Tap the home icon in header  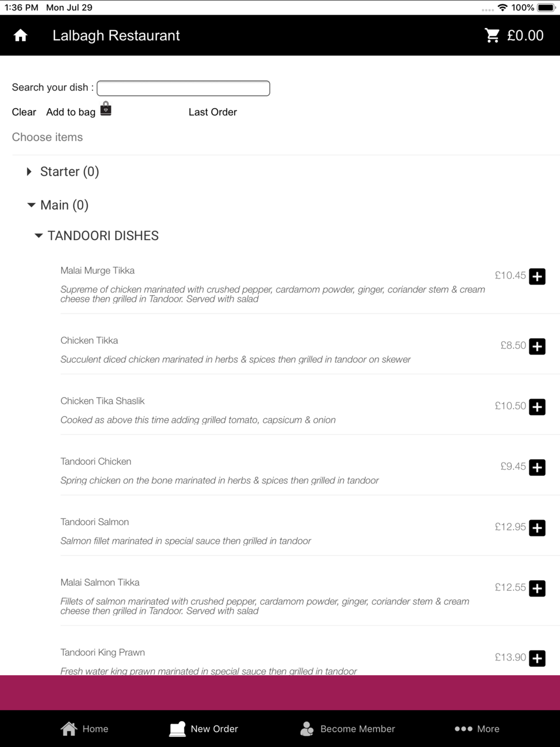(x=21, y=36)
